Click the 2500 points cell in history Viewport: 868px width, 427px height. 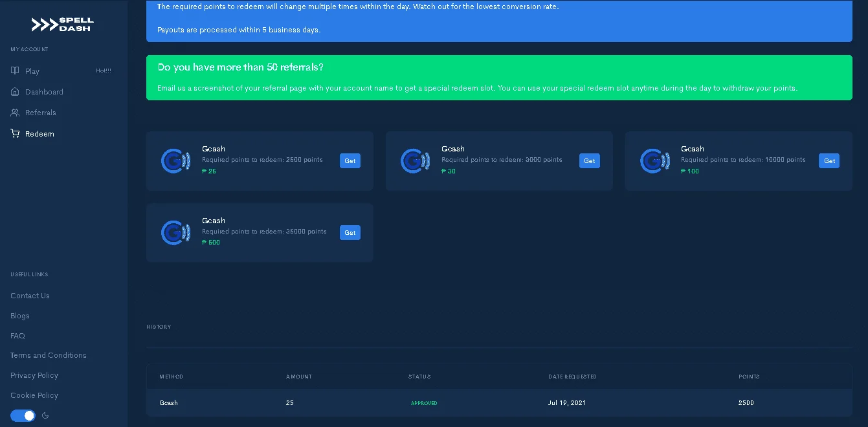click(x=746, y=402)
